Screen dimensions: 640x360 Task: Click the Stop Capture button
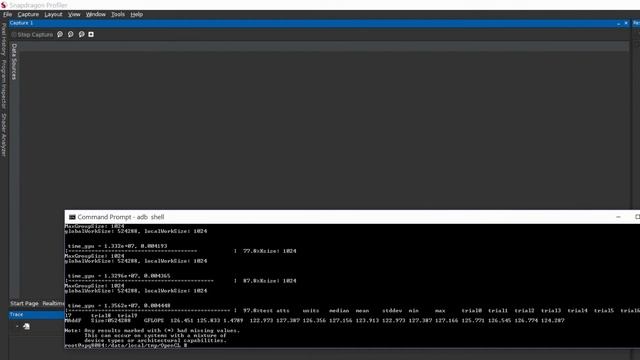click(x=32, y=35)
